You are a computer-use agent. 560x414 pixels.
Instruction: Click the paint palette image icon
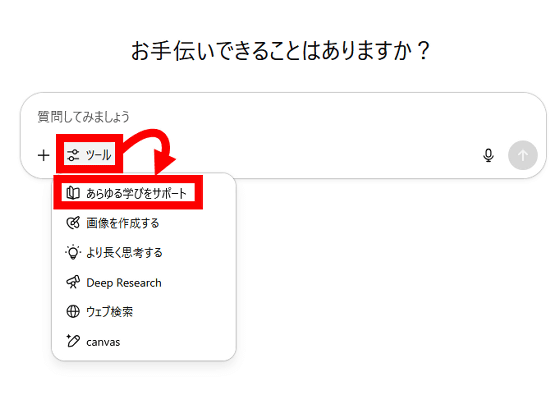pyautogui.click(x=73, y=223)
